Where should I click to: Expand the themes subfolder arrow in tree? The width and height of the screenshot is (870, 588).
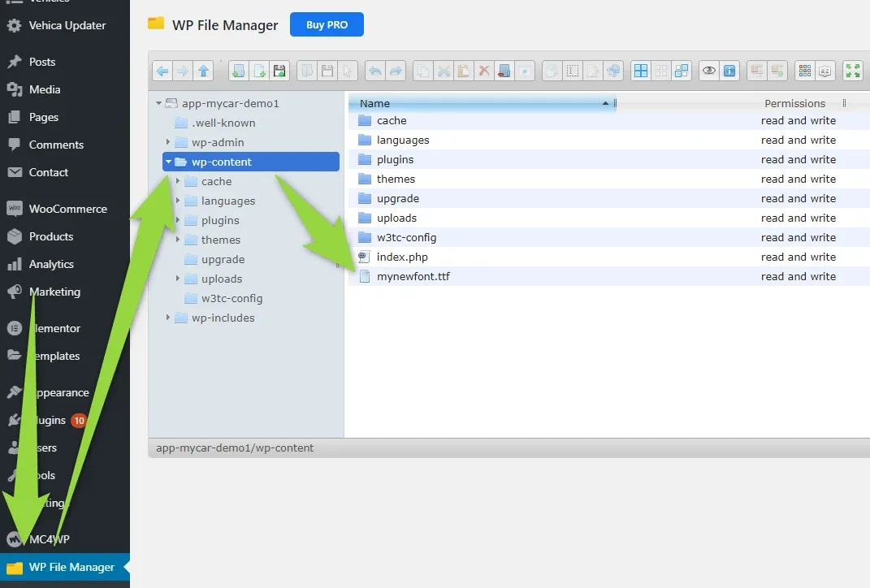(178, 239)
